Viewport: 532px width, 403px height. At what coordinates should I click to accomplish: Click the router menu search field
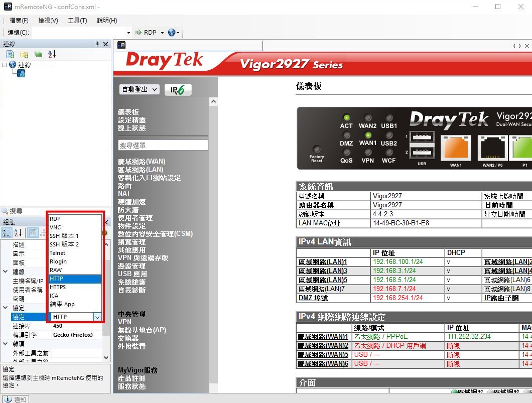click(163, 145)
